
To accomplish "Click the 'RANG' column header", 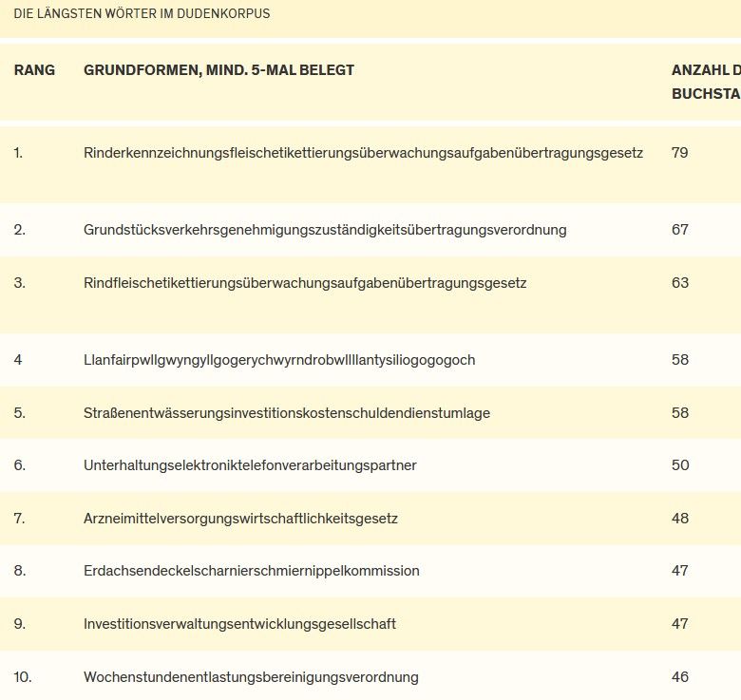I will click(x=34, y=70).
